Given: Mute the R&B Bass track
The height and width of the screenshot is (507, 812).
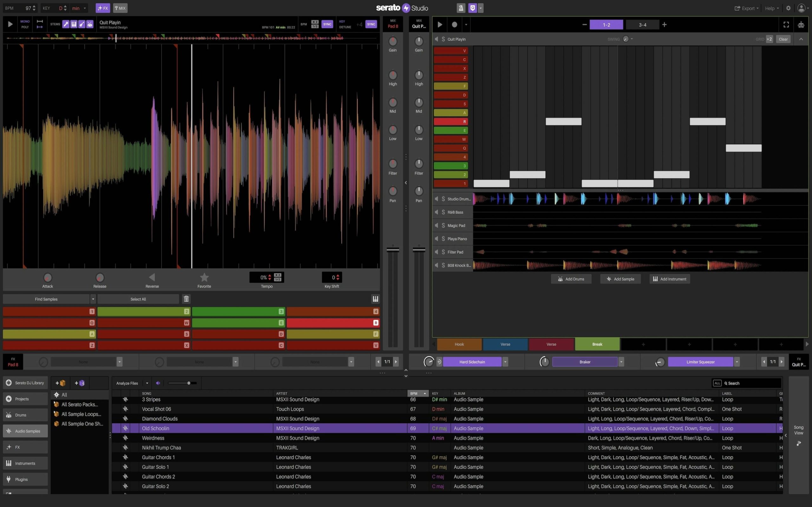Looking at the screenshot, I should click(437, 212).
